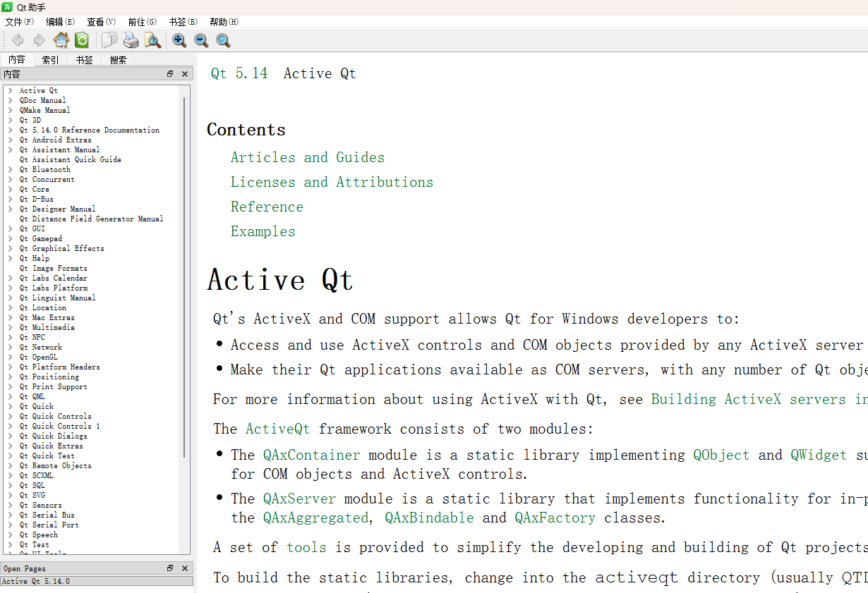This screenshot has width=868, height=593.
Task: Expand the Qt Designer Manual node
Action: 11,209
